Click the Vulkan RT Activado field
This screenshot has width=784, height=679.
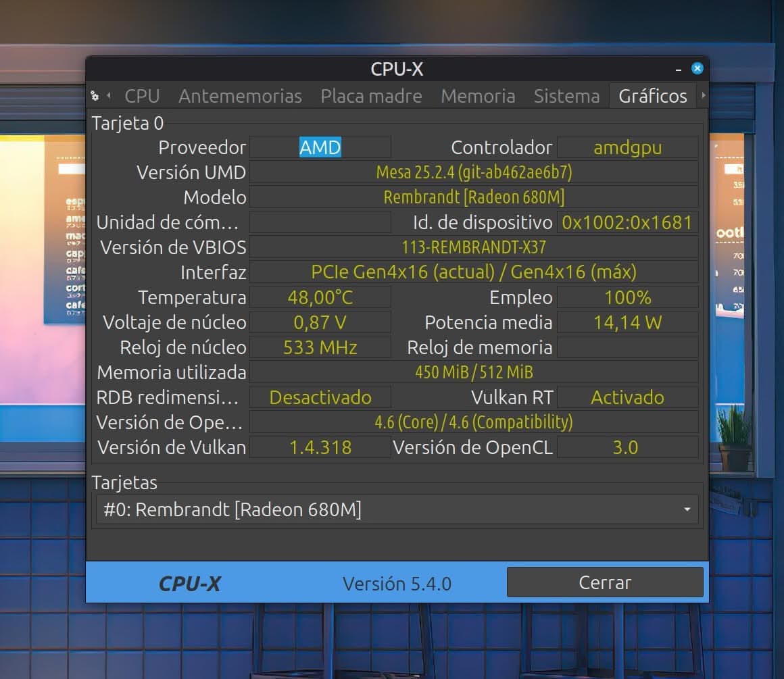tap(627, 397)
